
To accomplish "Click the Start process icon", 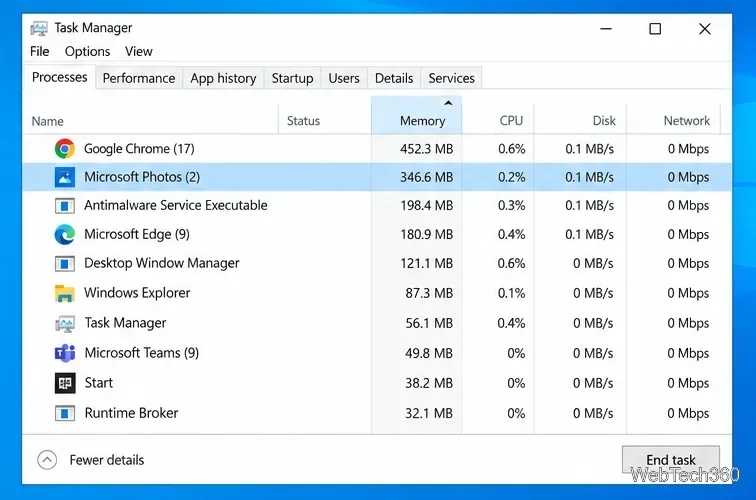I will [x=65, y=383].
